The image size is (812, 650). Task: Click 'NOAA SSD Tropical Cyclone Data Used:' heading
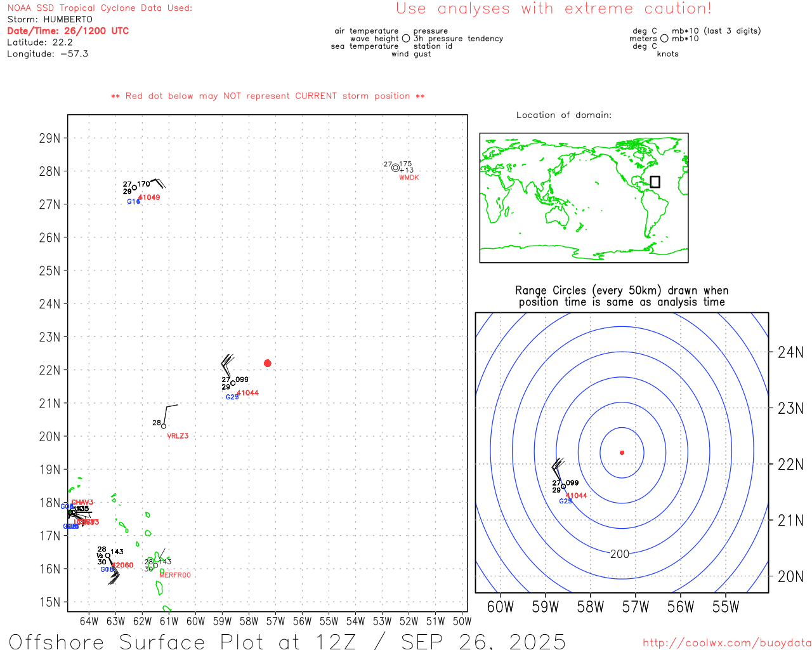point(100,8)
